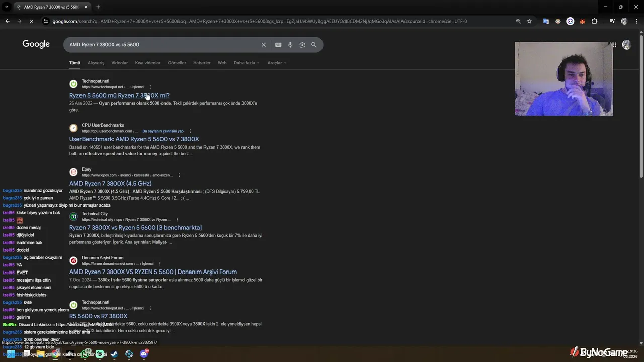Switch to the Görseller tab
Viewport: 644px width, 362px height.
coord(177,63)
